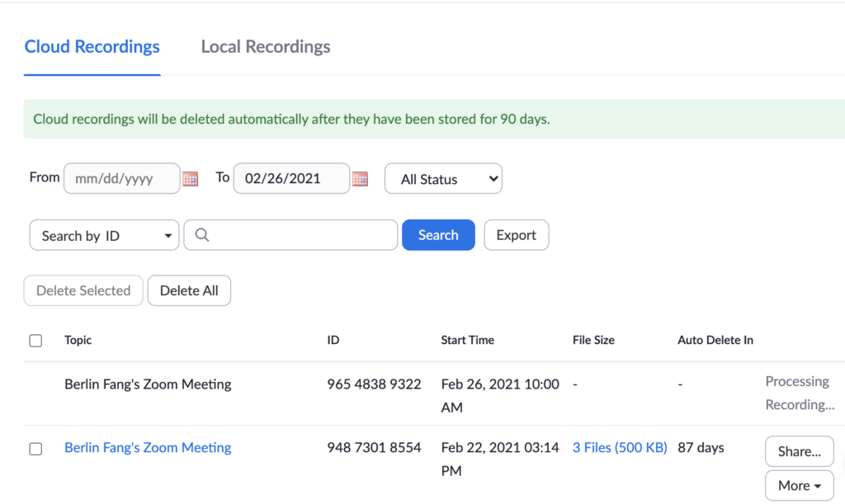The height and width of the screenshot is (504, 845).
Task: Open the From date calendar icon
Action: pos(191,178)
